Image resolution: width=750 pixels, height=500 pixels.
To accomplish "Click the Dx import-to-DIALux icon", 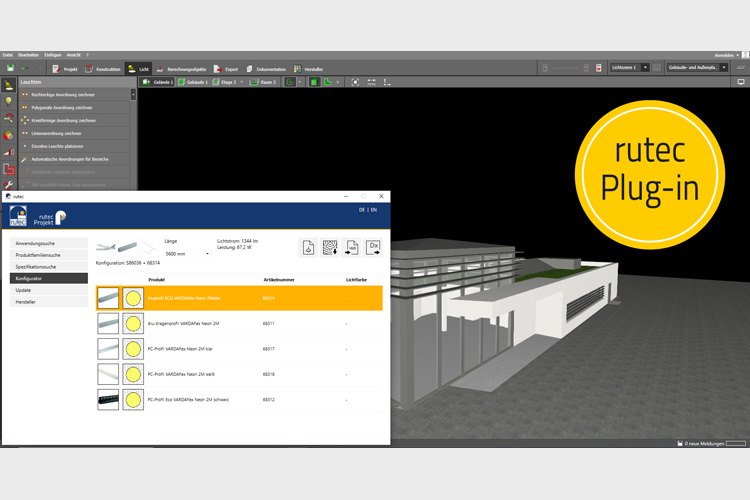I will click(373, 248).
